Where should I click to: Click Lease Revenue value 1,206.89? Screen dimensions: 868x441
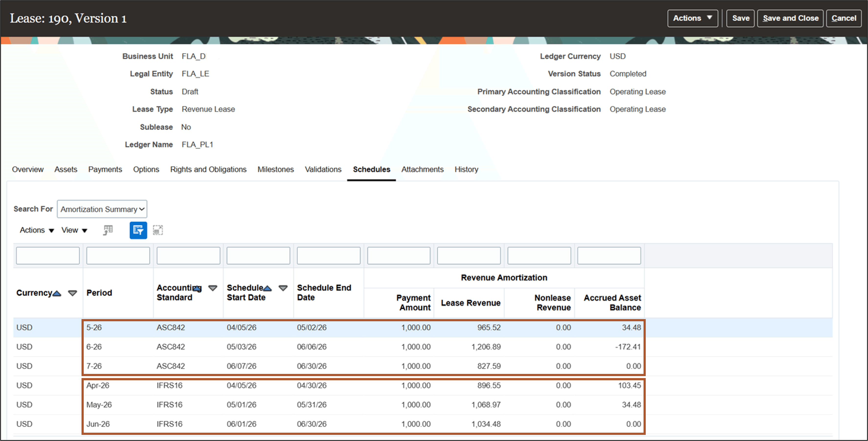click(x=486, y=347)
